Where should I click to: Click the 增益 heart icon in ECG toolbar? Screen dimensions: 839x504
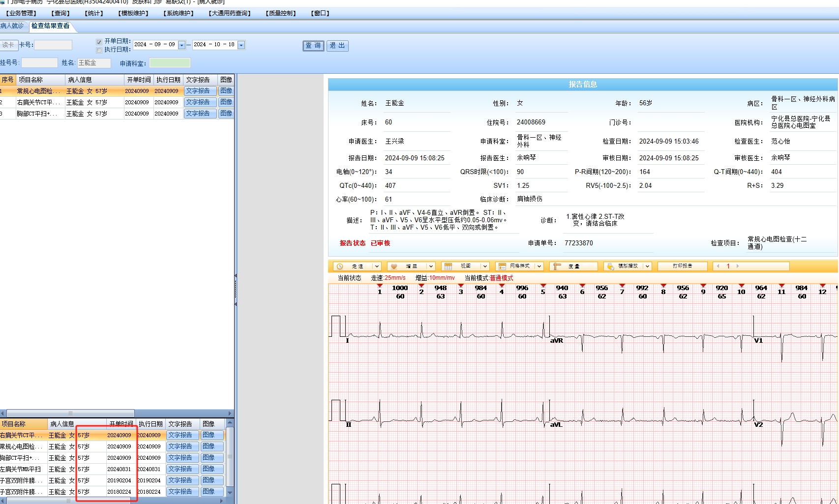tap(393, 267)
